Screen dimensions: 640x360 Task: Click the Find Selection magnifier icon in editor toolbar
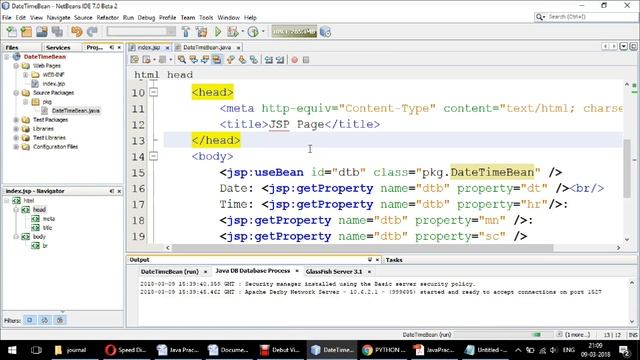pyautogui.click(x=182, y=60)
